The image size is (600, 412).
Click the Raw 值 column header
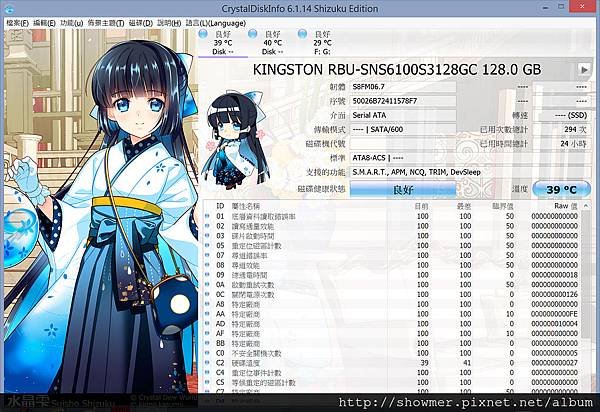(566, 206)
